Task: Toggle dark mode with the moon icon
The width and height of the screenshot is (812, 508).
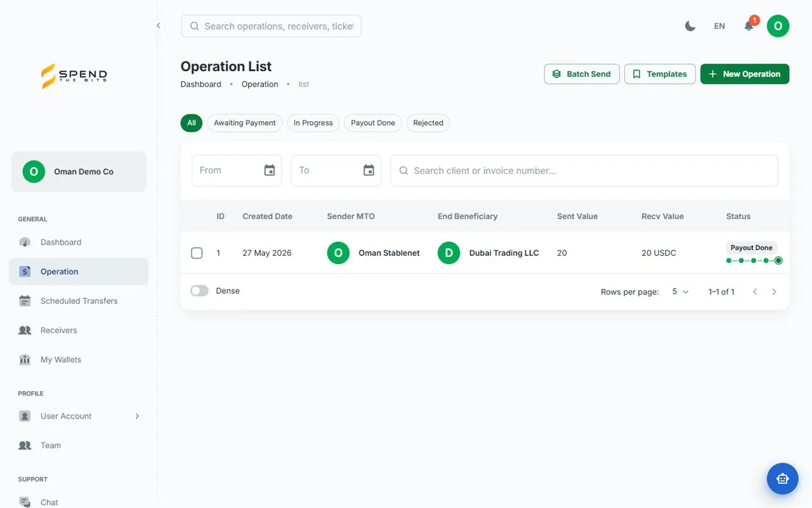Action: coord(690,26)
